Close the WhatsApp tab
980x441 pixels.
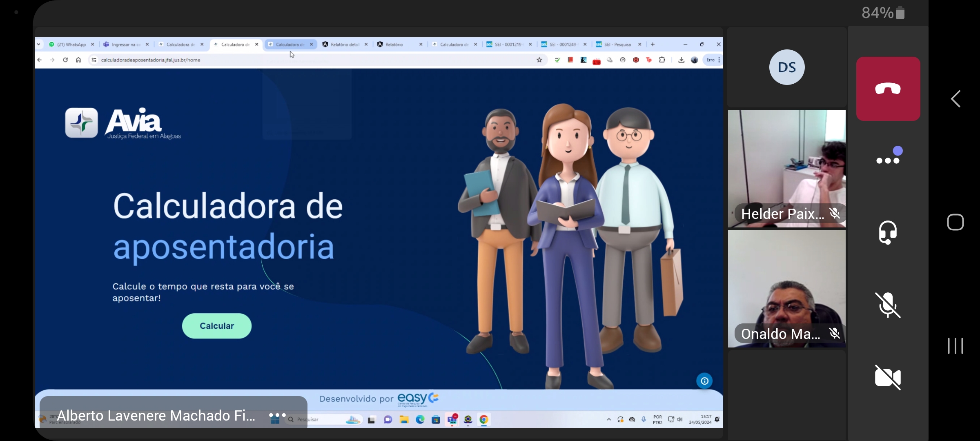(x=93, y=45)
